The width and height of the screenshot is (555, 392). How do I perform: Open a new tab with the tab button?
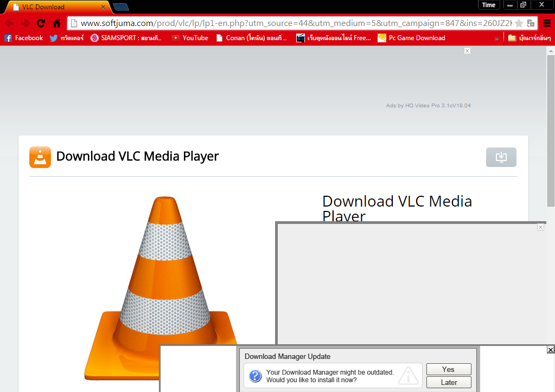(120, 7)
